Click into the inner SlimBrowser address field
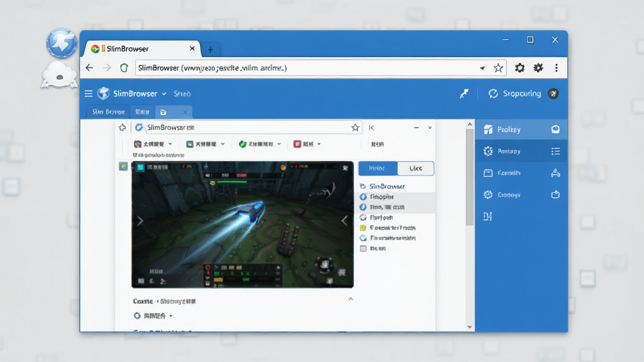 pos(247,128)
